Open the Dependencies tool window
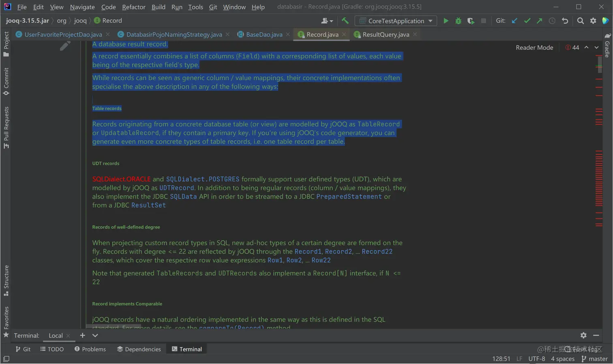613x364 pixels. 139,349
